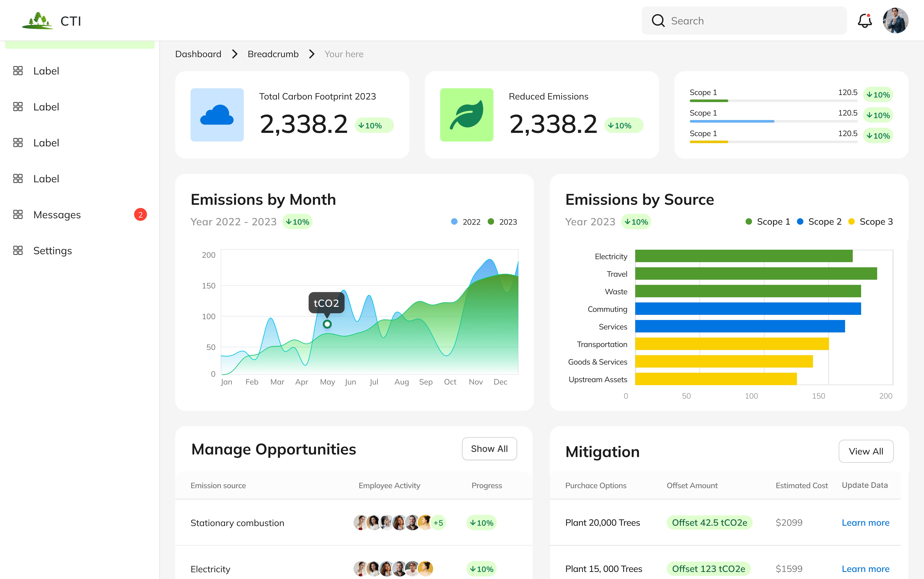The width and height of the screenshot is (924, 579).
Task: Click the Goods & Services bar
Action: tap(724, 362)
